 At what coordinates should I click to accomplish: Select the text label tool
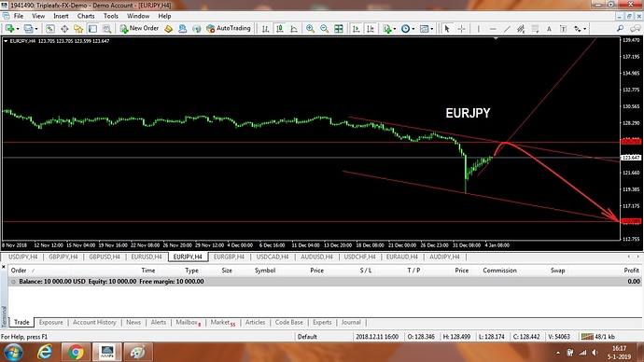[x=563, y=29]
